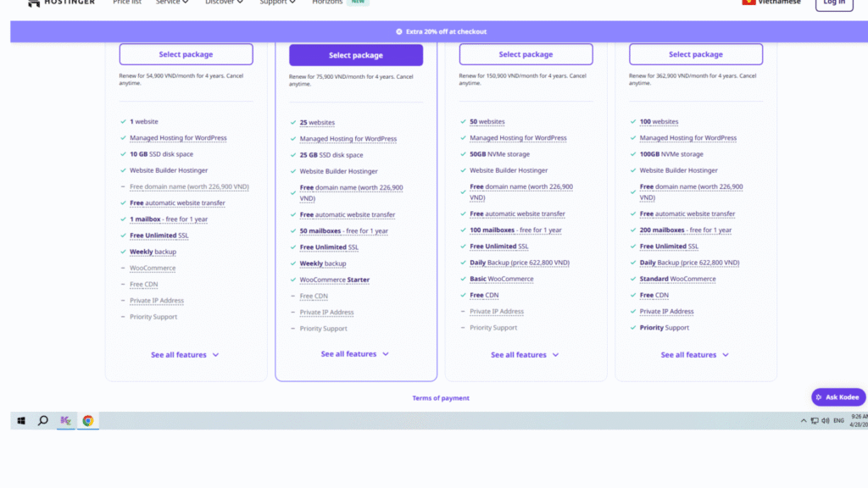The height and width of the screenshot is (488, 868).
Task: Select package for the 1 website plan
Action: (x=186, y=54)
